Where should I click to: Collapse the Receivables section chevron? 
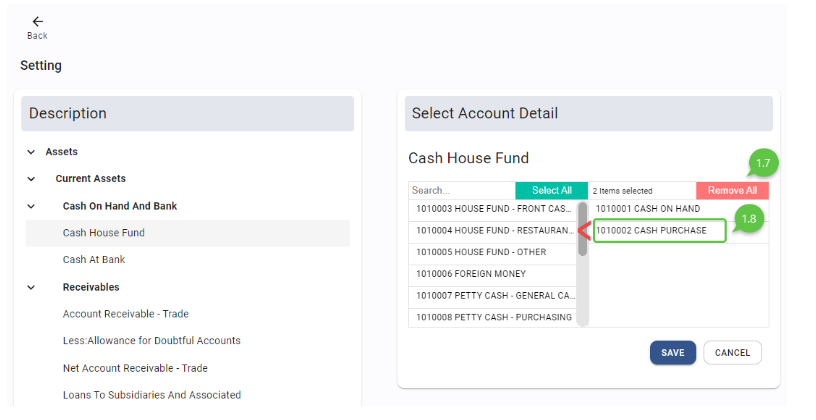(31, 287)
